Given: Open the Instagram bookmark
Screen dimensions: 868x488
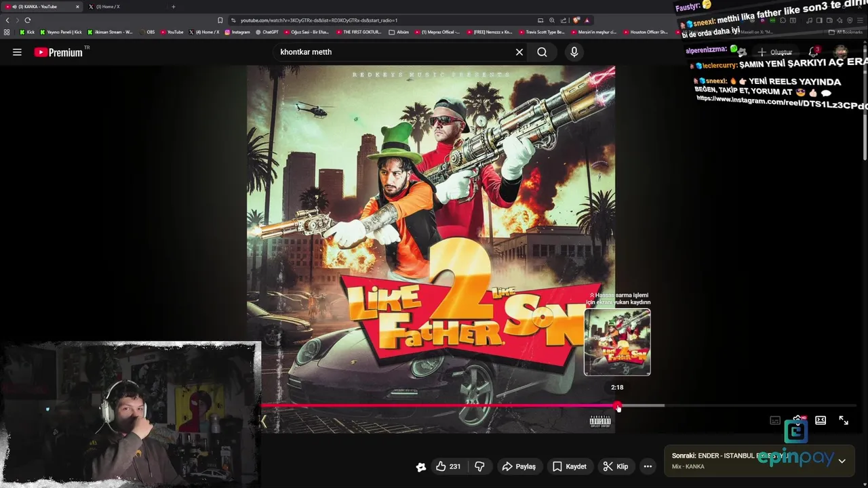Looking at the screenshot, I should point(237,32).
